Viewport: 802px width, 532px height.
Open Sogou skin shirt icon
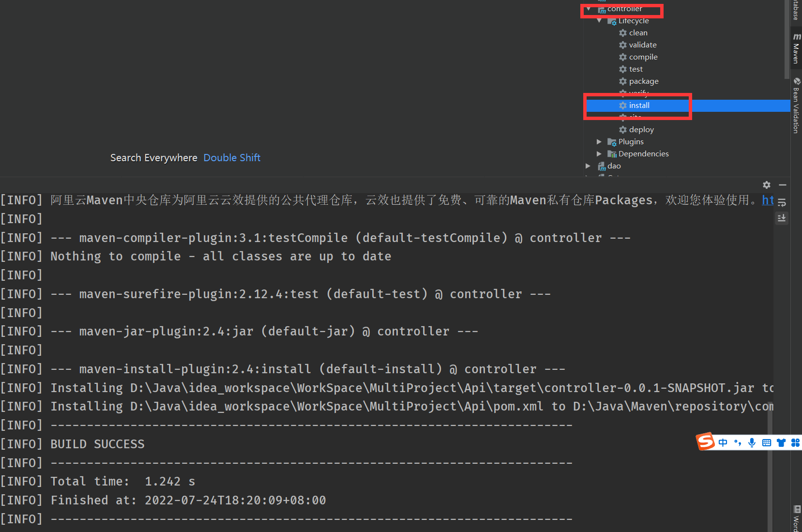(x=781, y=442)
